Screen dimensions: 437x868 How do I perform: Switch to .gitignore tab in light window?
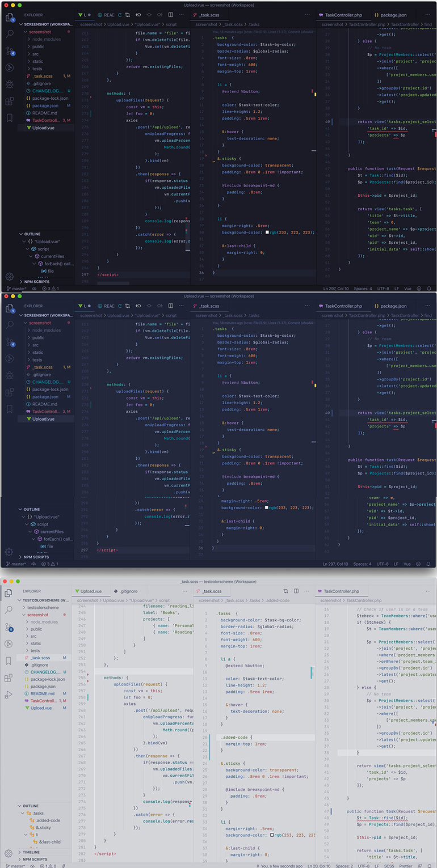coord(125,591)
